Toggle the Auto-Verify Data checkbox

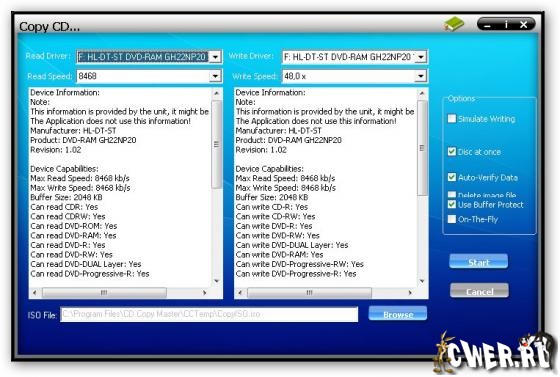click(452, 177)
